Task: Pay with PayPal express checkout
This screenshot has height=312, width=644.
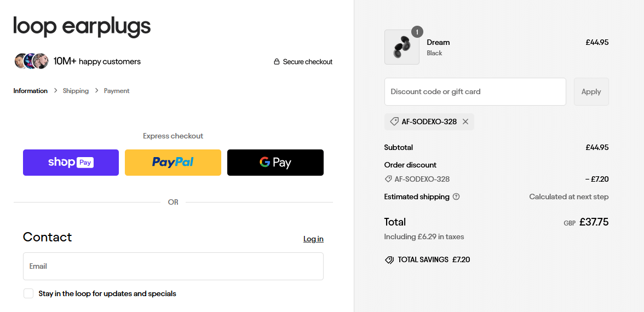Action: pos(173,163)
